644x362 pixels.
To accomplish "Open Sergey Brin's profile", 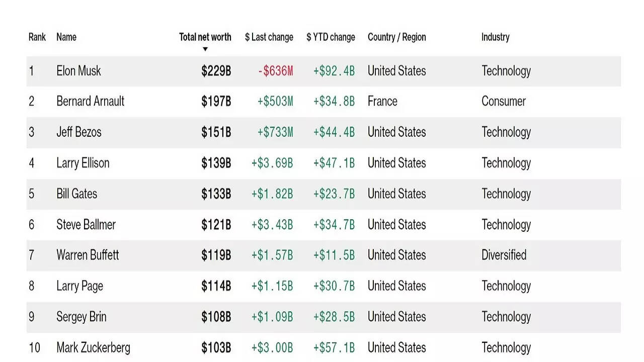I will click(x=82, y=317).
